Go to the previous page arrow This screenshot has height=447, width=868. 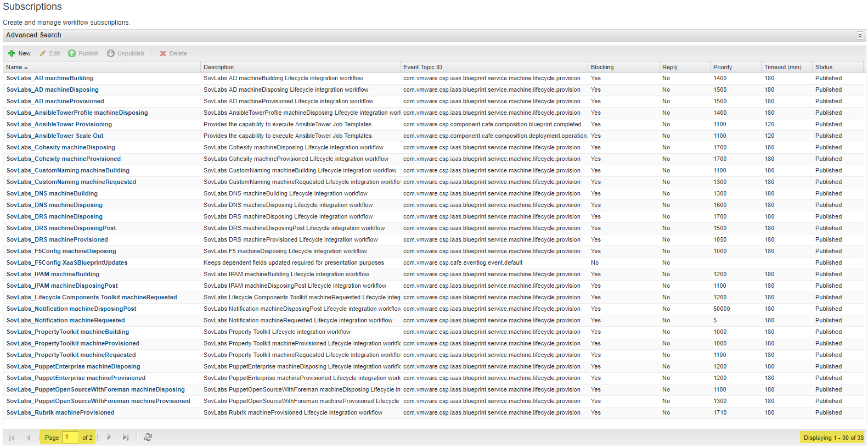pos(28,437)
